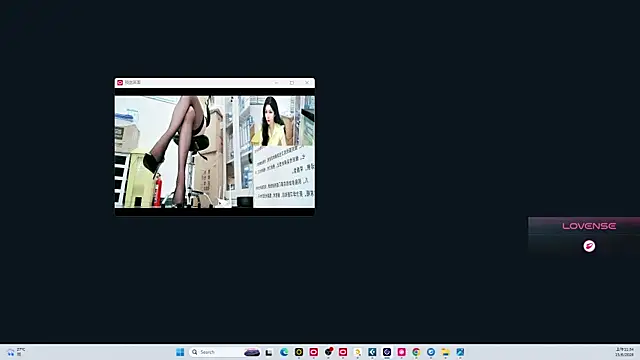Open the blue circular browser icon on taskbar
Screen dimensions: 640x360
click(x=431, y=352)
